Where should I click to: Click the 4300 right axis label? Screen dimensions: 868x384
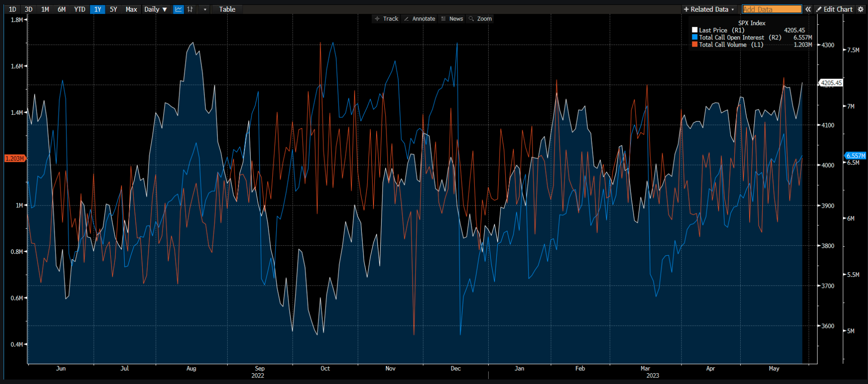coord(828,45)
